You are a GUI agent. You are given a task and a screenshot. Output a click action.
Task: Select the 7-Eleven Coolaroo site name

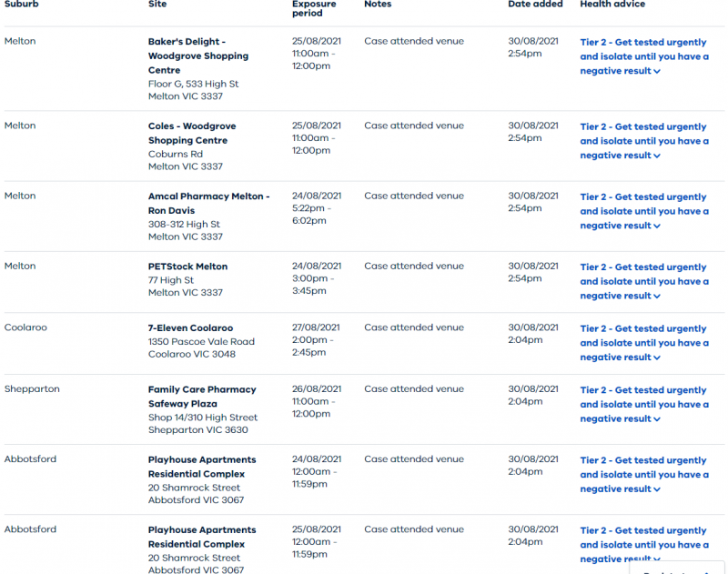[190, 327]
